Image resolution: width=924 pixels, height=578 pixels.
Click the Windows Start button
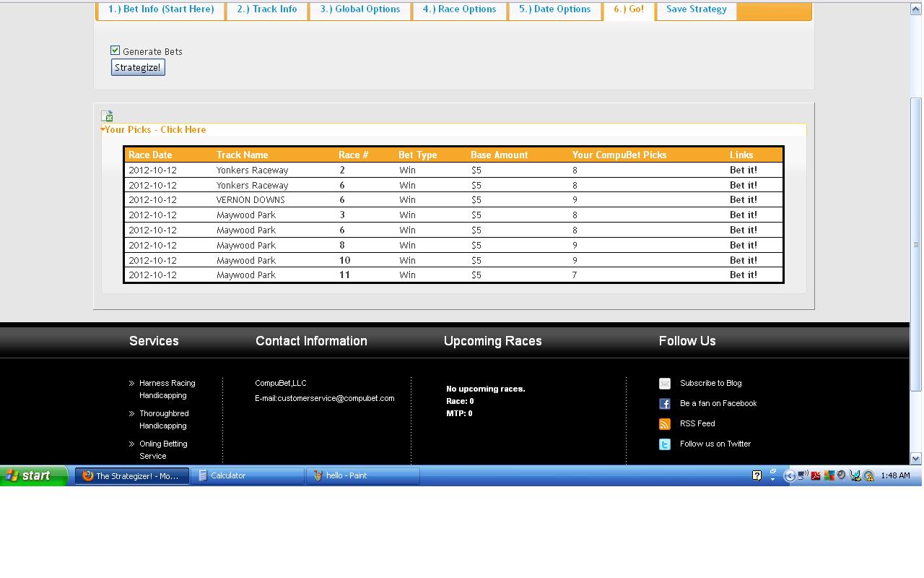pos(33,475)
